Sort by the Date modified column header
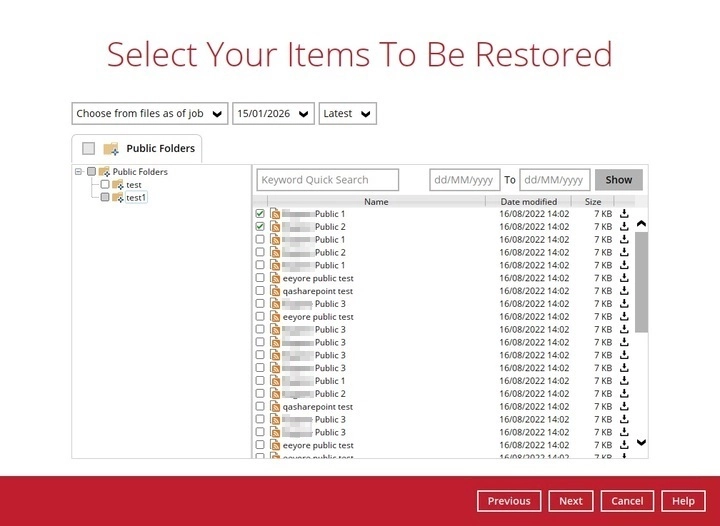Screen dimensions: 720x526 click(x=529, y=201)
